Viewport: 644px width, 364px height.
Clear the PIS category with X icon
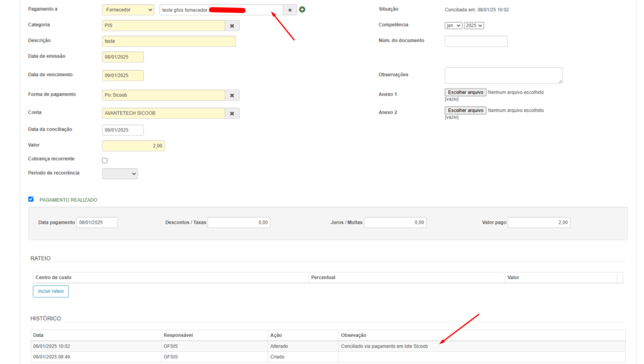pos(232,26)
